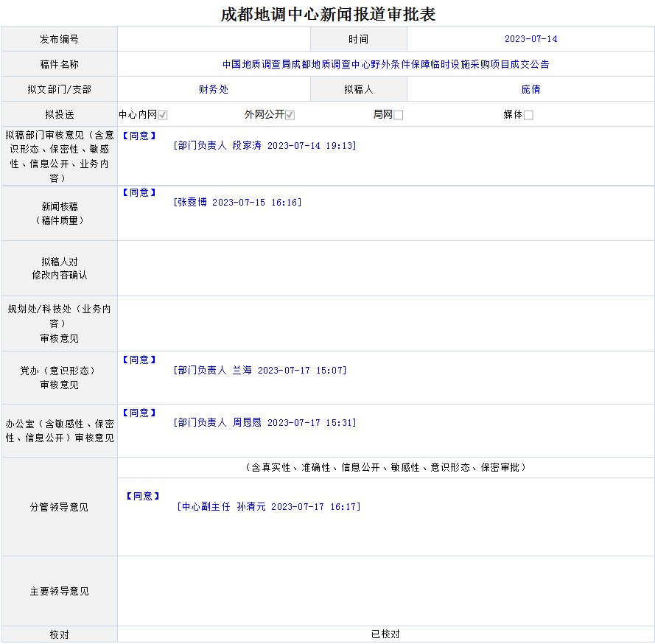Enable the 局网 checkbox
The width and height of the screenshot is (655, 644).
[399, 115]
